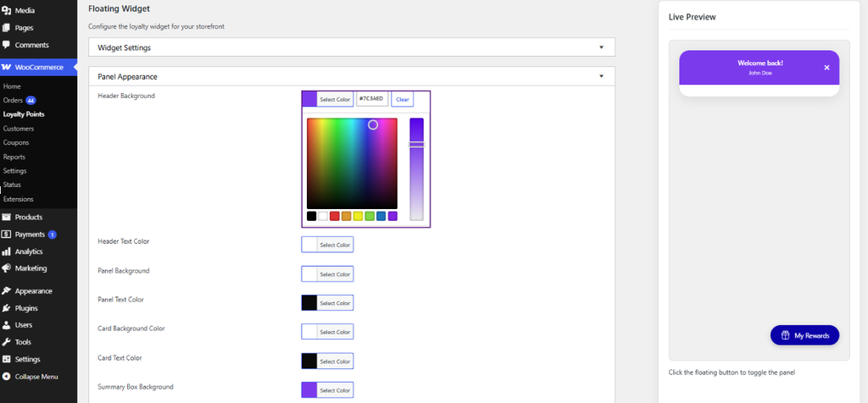868x403 pixels.
Task: Click the Analytics bar chart icon
Action: (x=6, y=251)
